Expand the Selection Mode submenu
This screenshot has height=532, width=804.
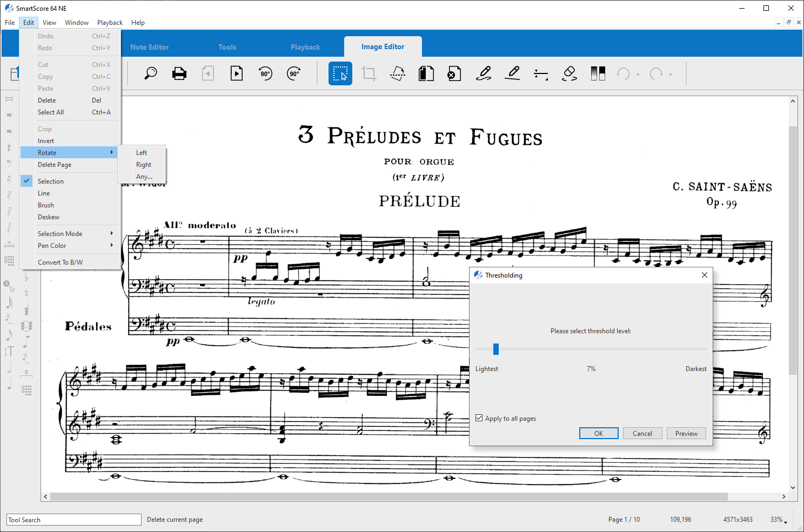(x=70, y=234)
